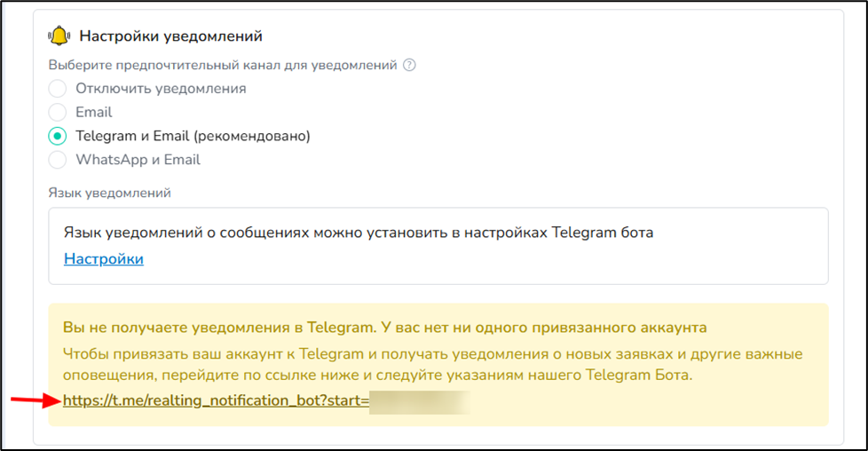Click the WhatsApp и Email label text

(138, 160)
